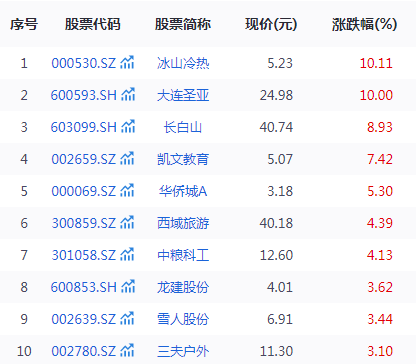Click stock name 长白山
The image size is (416, 364).
point(183,127)
